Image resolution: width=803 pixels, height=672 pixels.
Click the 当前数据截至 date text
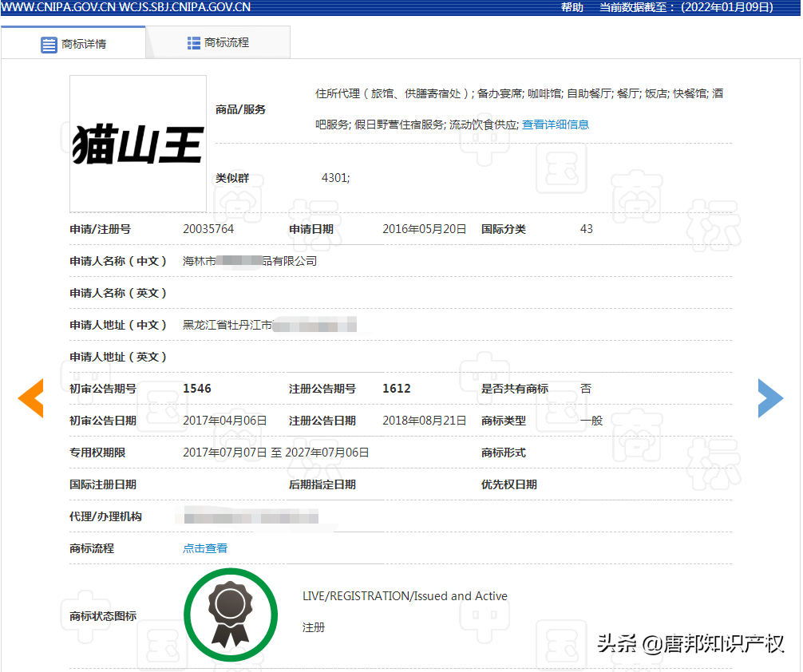coord(686,7)
